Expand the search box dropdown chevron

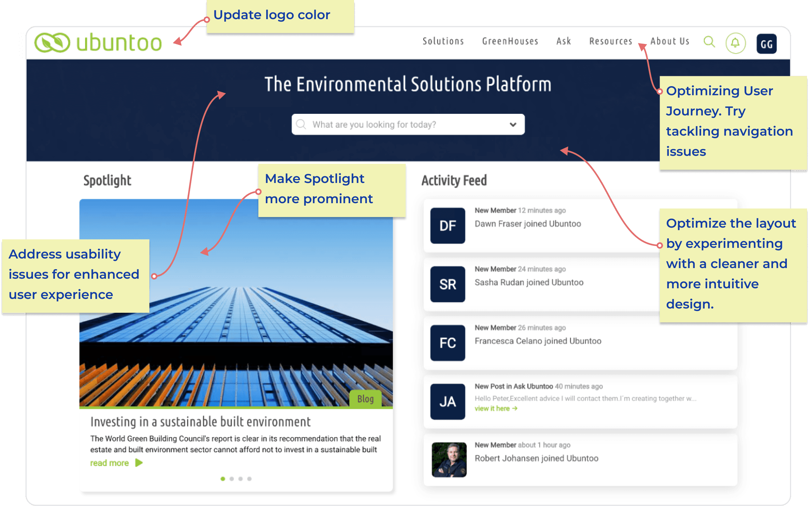tap(513, 124)
